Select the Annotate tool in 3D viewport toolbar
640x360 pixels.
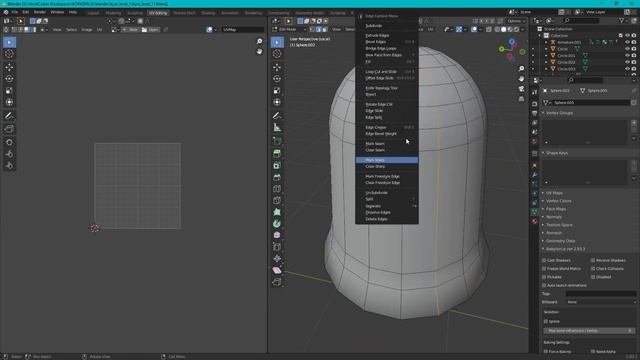coord(277,116)
